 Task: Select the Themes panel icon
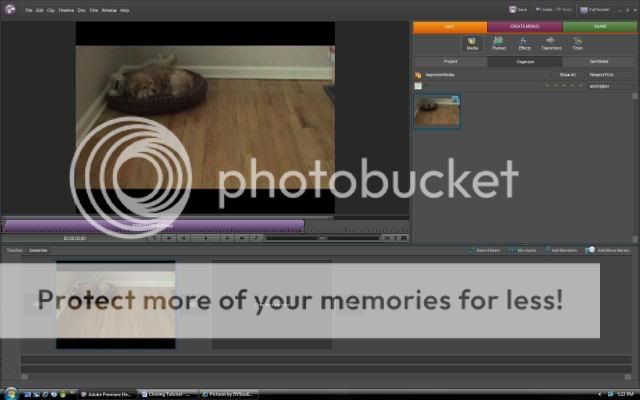tap(498, 44)
